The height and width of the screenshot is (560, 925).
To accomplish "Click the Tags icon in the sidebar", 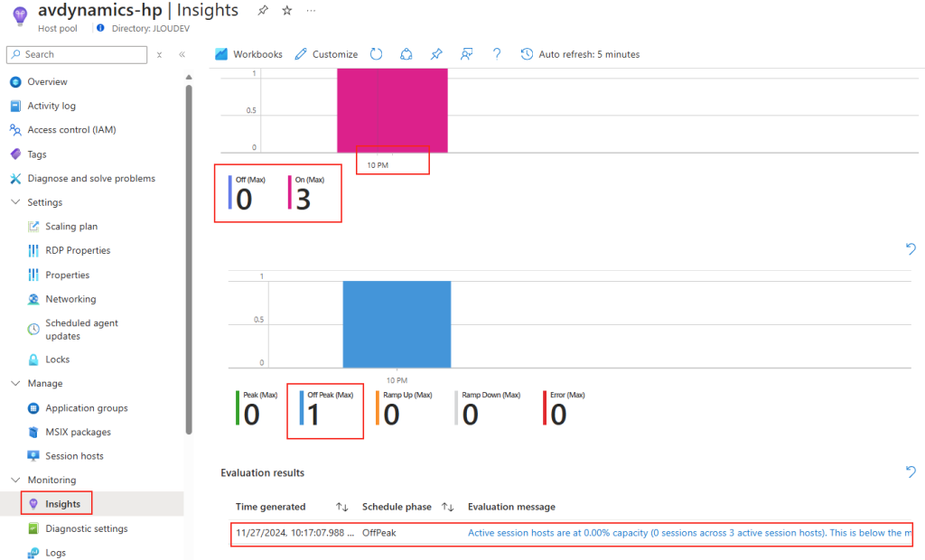I will coord(16,154).
